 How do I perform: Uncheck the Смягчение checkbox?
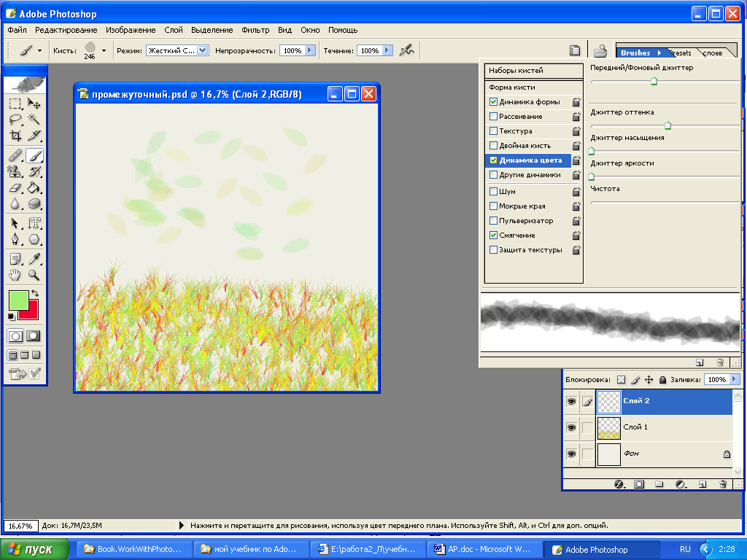tap(494, 236)
